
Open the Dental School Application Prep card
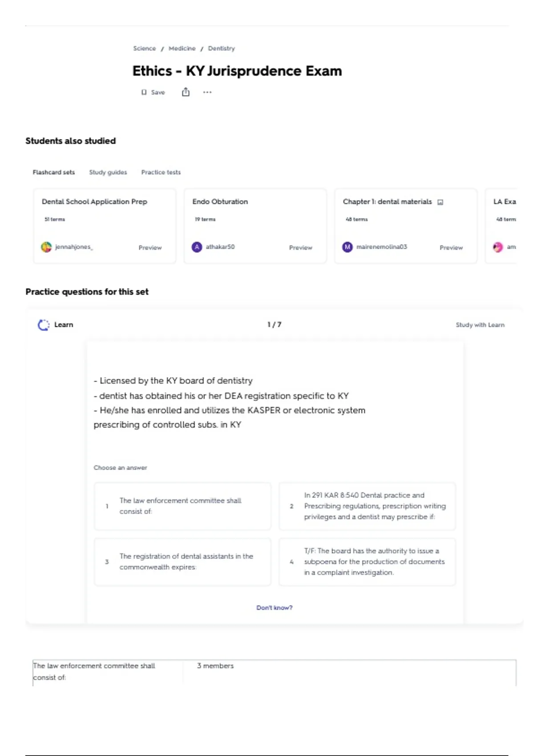pyautogui.click(x=105, y=226)
